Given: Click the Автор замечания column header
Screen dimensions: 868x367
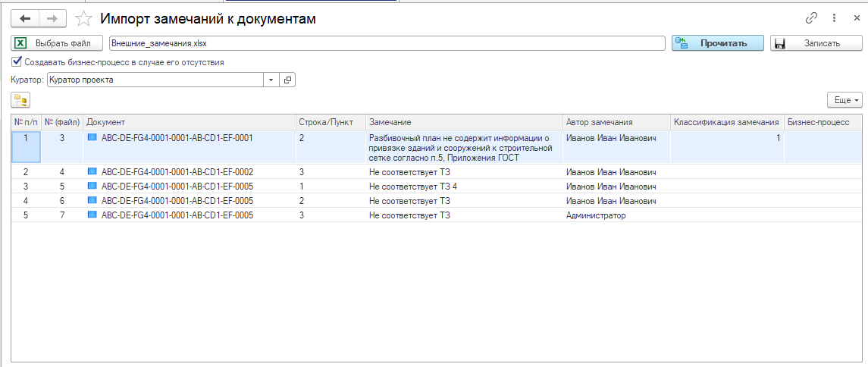Looking at the screenshot, I should [x=615, y=122].
